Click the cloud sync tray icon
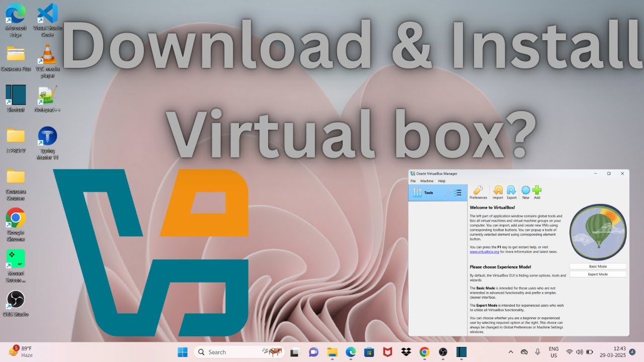 tap(524, 352)
